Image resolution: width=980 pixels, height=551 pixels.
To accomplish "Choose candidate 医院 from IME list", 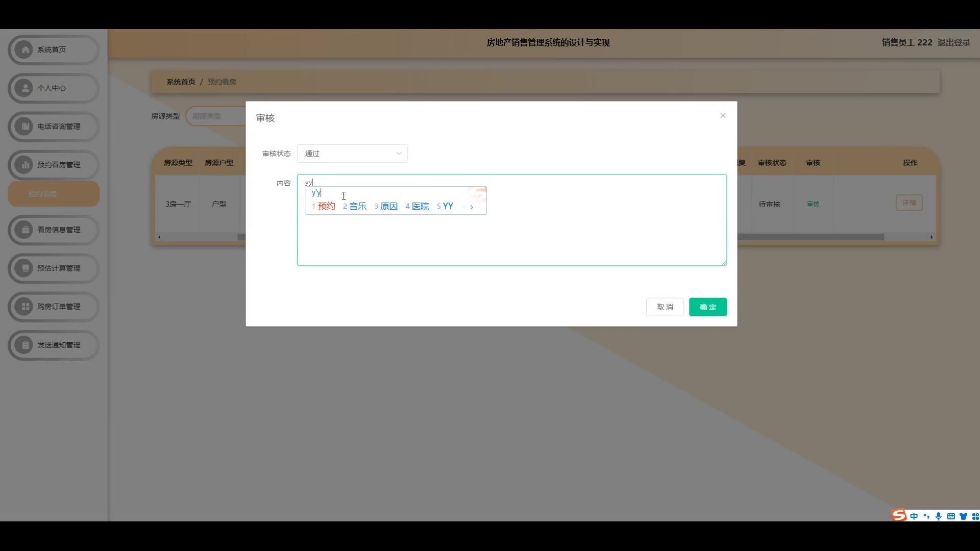I will (x=420, y=206).
